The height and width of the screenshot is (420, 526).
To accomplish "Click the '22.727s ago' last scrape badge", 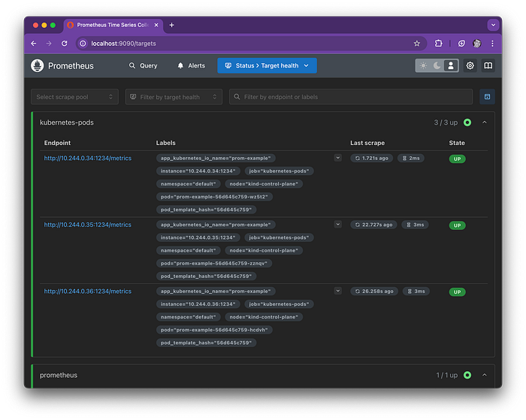I will 373,225.
